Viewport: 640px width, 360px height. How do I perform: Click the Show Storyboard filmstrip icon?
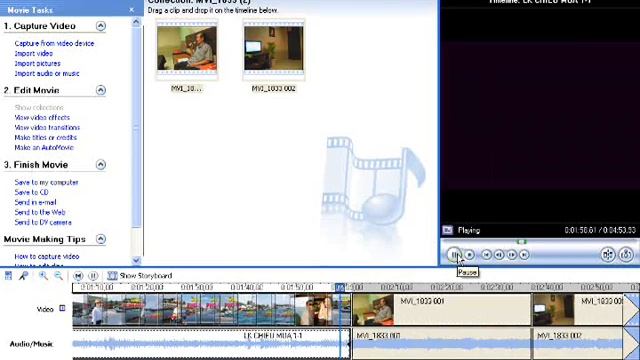click(112, 276)
